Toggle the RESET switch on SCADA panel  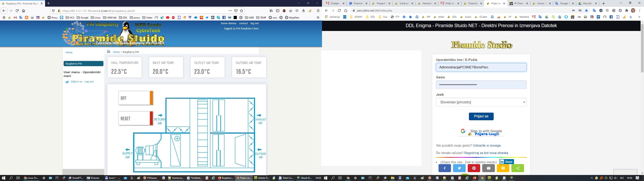pos(136,118)
